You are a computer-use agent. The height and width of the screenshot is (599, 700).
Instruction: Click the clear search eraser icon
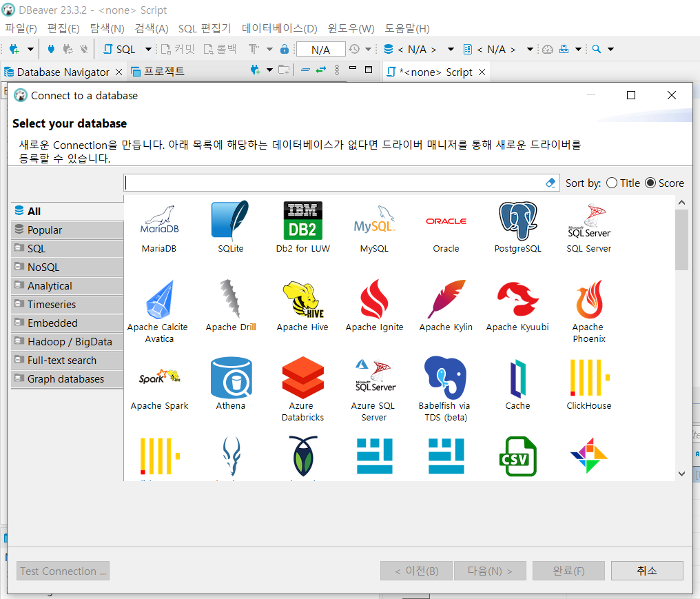point(550,183)
